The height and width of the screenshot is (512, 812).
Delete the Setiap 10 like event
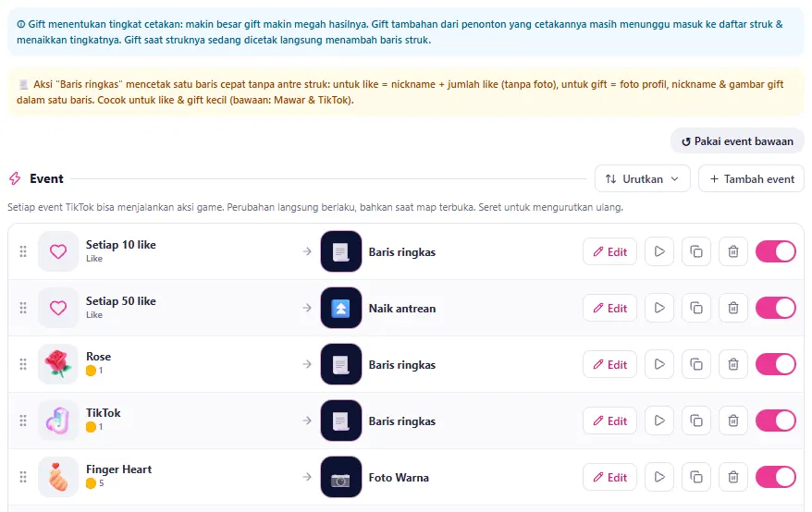coord(733,251)
